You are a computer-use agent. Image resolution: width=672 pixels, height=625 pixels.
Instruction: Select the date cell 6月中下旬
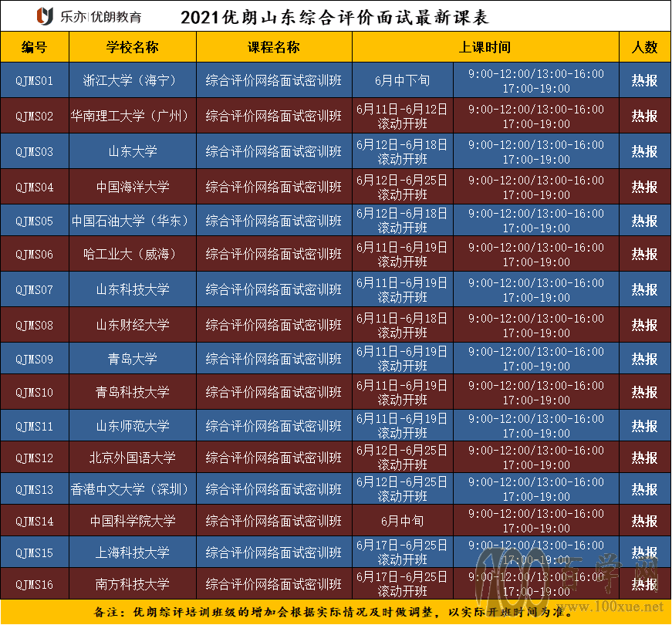pos(403,80)
